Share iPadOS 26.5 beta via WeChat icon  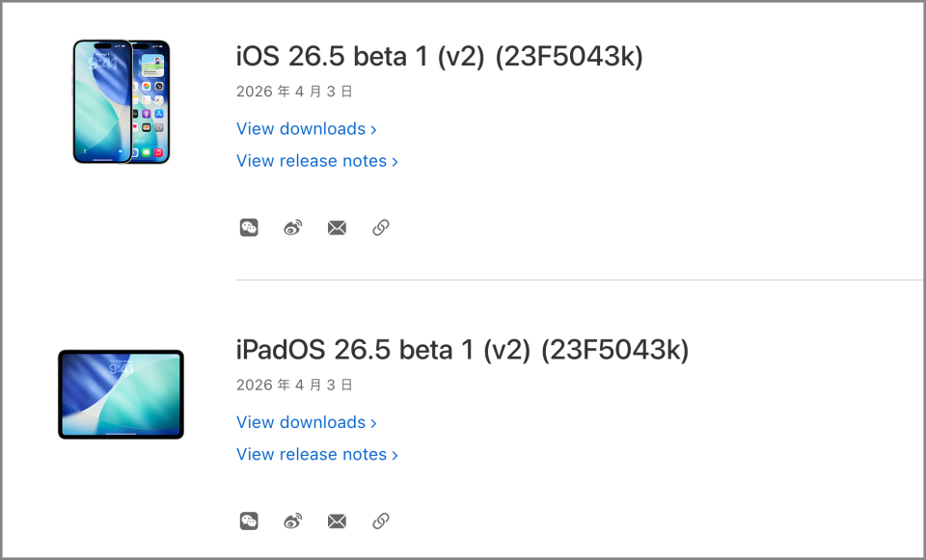click(x=249, y=521)
